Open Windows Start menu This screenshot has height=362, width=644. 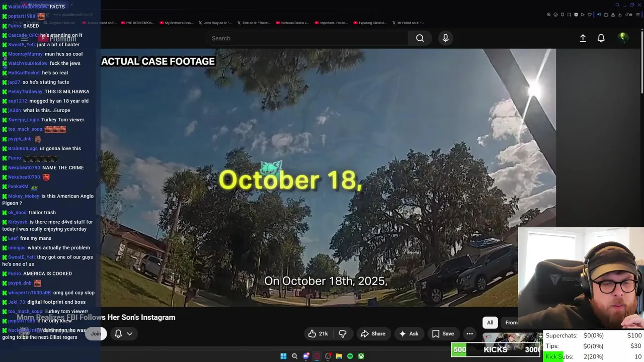click(283, 356)
